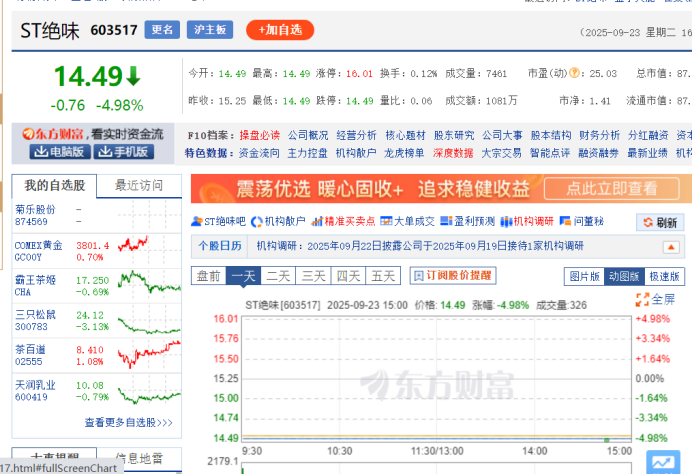Open 财务分析 link
The image size is (692, 474).
coord(599,135)
